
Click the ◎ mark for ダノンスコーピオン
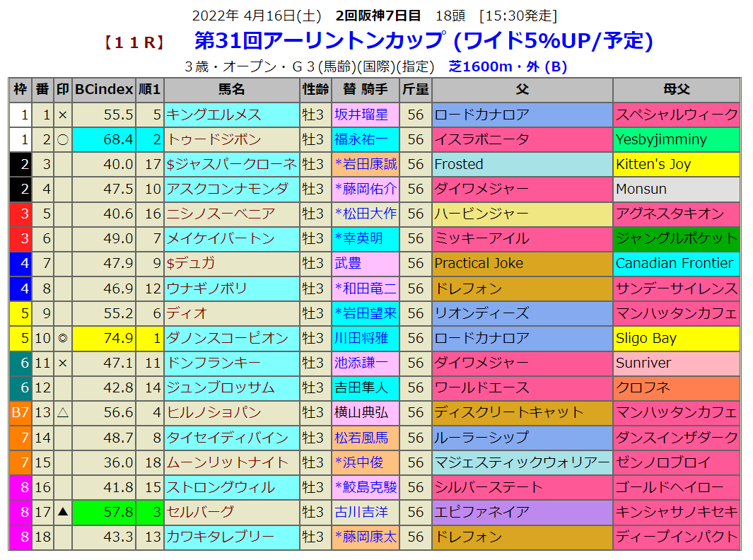(63, 338)
